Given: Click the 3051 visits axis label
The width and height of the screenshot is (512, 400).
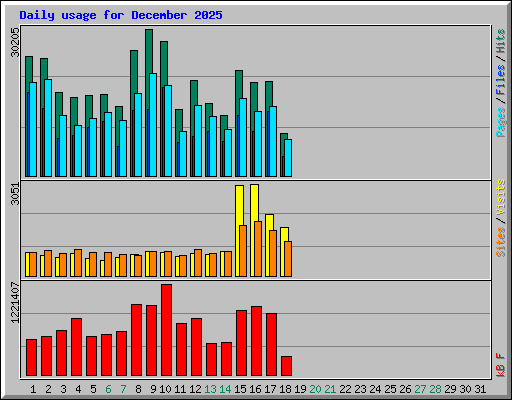Looking at the screenshot, I should click(15, 194).
